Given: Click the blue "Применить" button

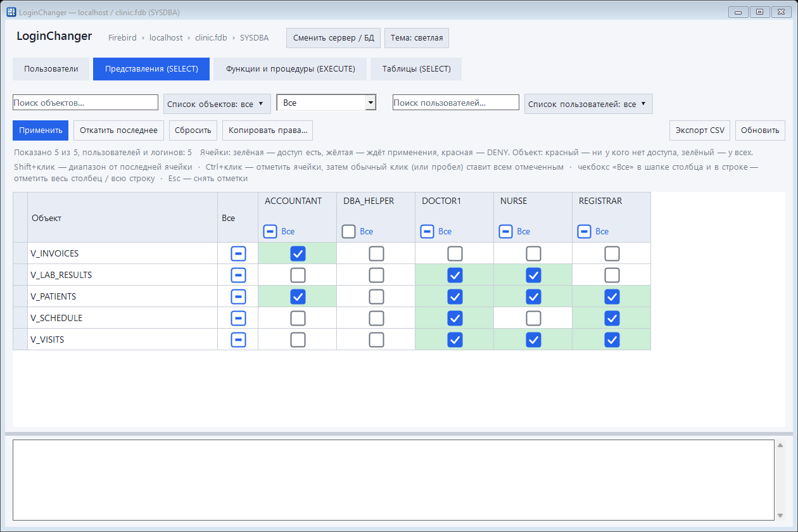Looking at the screenshot, I should 41,130.
